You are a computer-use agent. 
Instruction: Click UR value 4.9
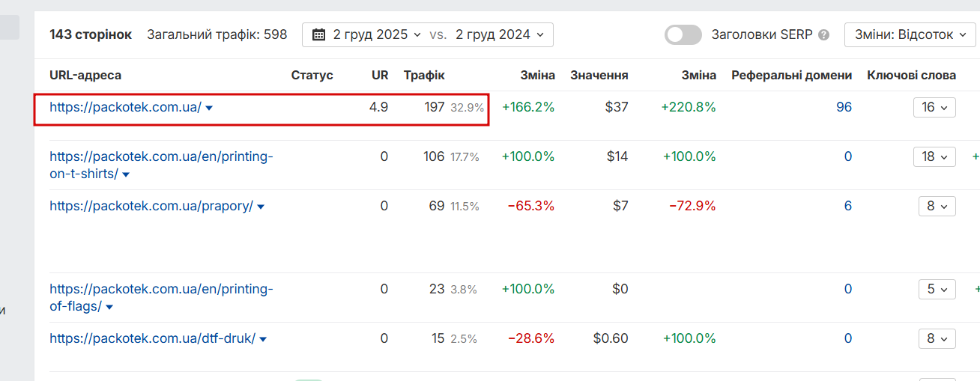[379, 107]
